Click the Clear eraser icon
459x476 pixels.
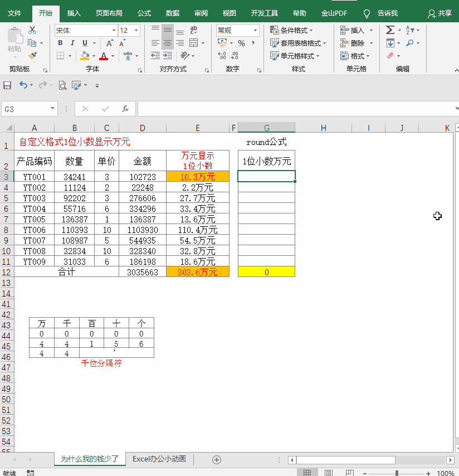tap(390, 56)
